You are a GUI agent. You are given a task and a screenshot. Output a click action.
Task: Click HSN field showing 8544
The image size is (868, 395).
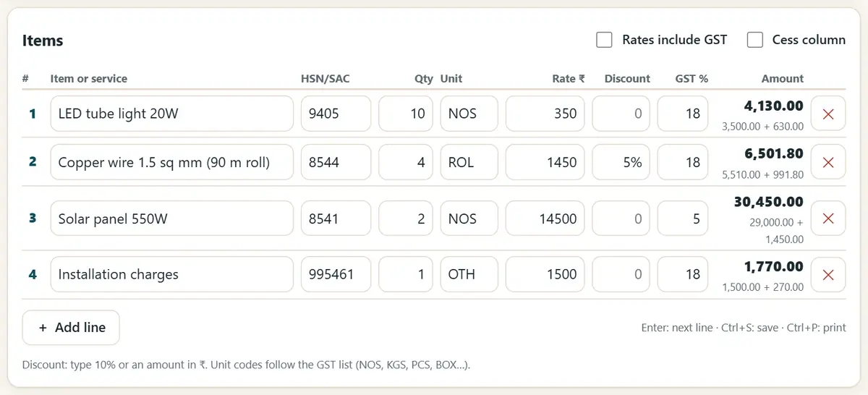[336, 162]
